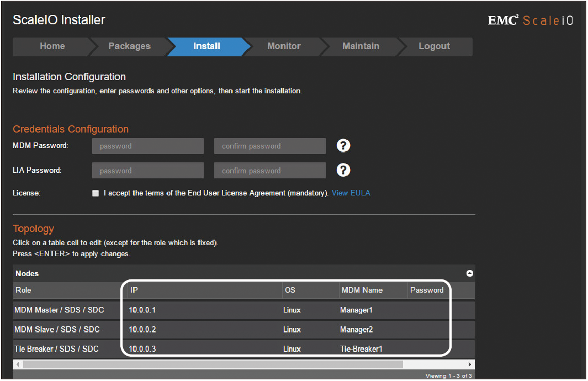Edit the Linux OS cell for Tie-Breaker1
Viewport: 588px width, 381px height.
[310, 349]
